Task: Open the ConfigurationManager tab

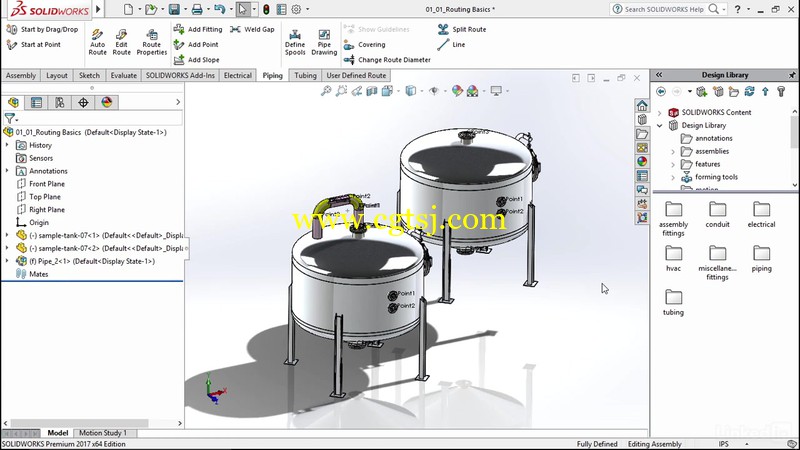Action: (x=60, y=103)
